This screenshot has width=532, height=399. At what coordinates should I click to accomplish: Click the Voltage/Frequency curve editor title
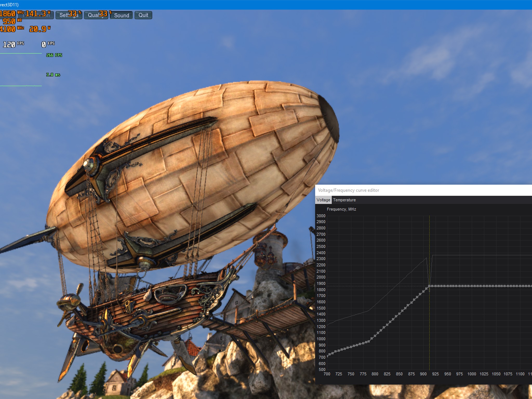[x=348, y=190]
